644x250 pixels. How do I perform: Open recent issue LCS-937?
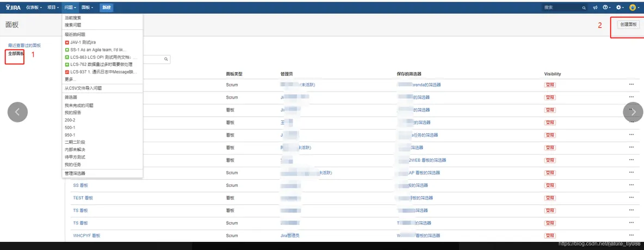coord(102,71)
